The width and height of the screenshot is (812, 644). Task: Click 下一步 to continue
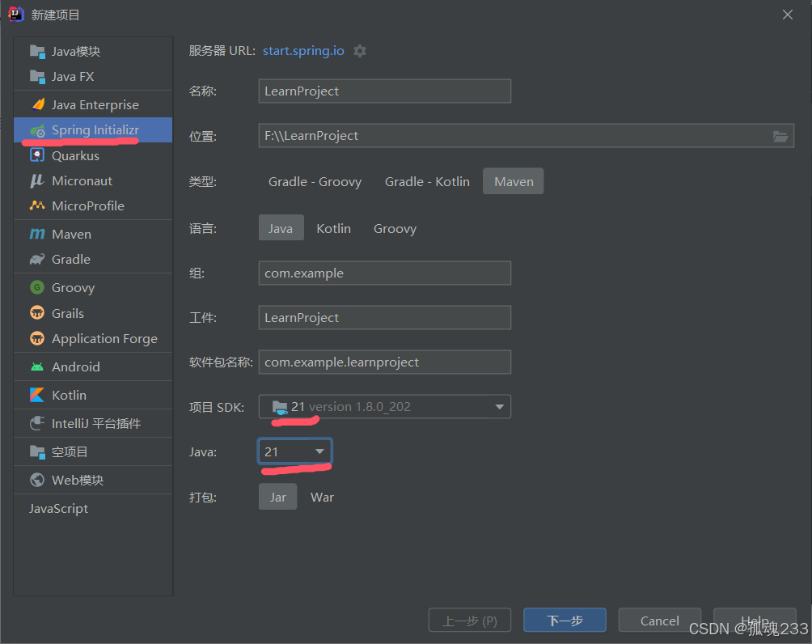[565, 621]
